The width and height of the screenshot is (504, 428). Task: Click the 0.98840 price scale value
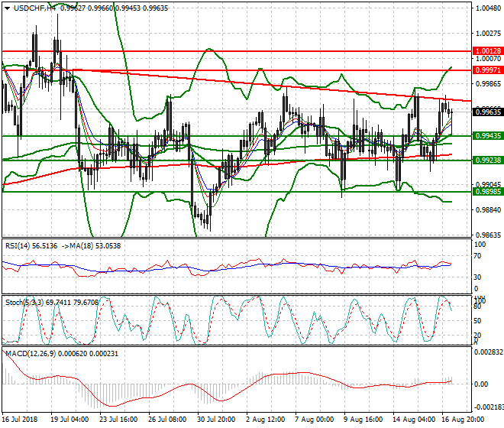(x=488, y=210)
